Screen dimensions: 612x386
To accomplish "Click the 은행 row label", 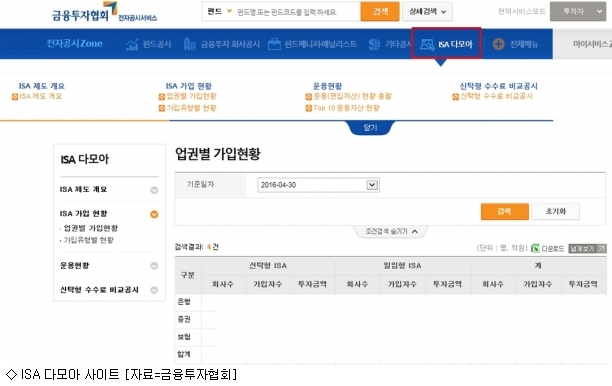I will click(184, 301).
